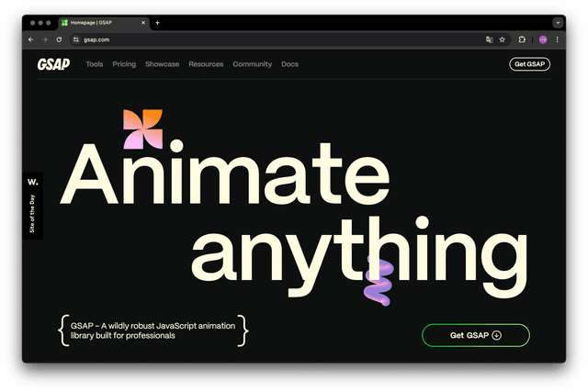Click the header Get GSAP button
Image resolution: width=588 pixels, height=392 pixels.
[529, 64]
